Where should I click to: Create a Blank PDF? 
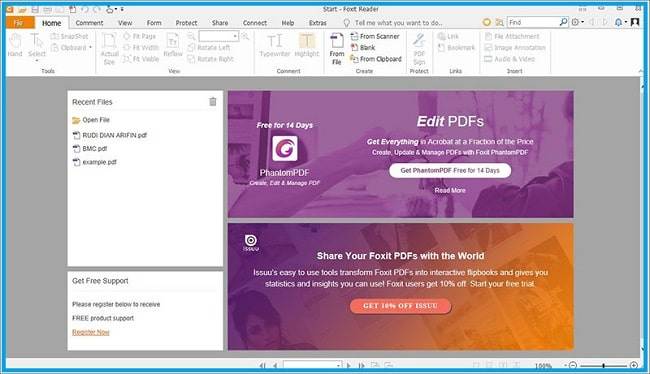coord(363,48)
